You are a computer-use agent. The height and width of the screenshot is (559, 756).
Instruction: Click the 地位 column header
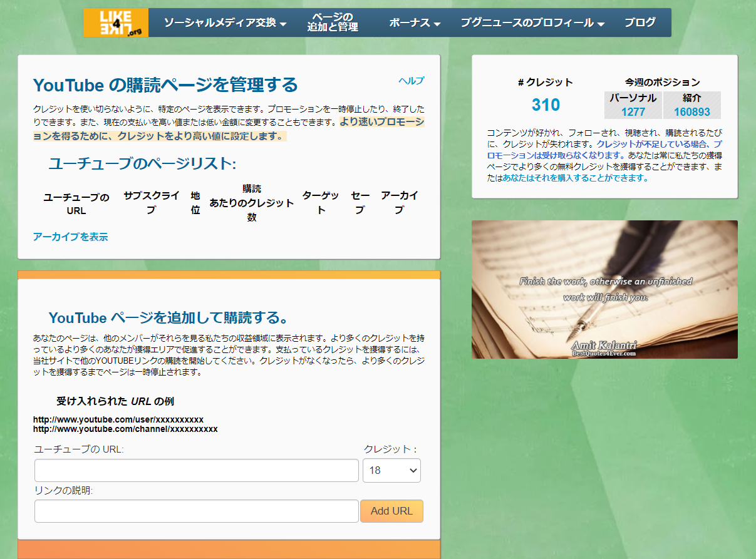point(195,202)
